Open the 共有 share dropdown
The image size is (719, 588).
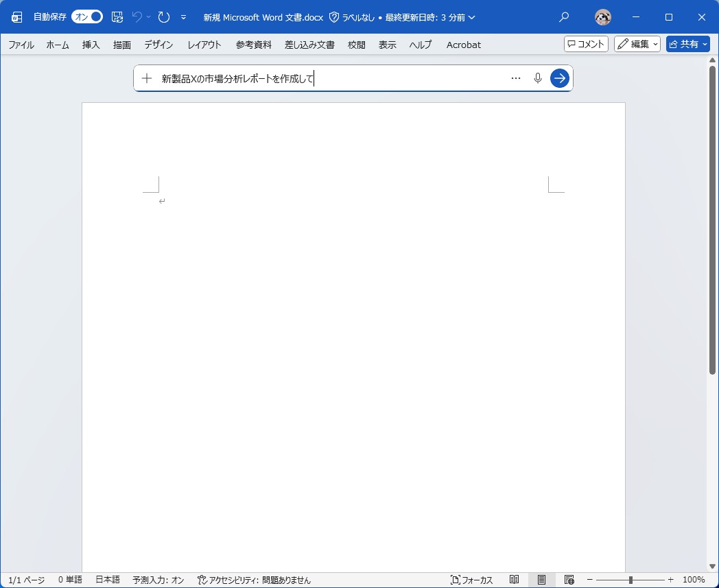point(687,45)
